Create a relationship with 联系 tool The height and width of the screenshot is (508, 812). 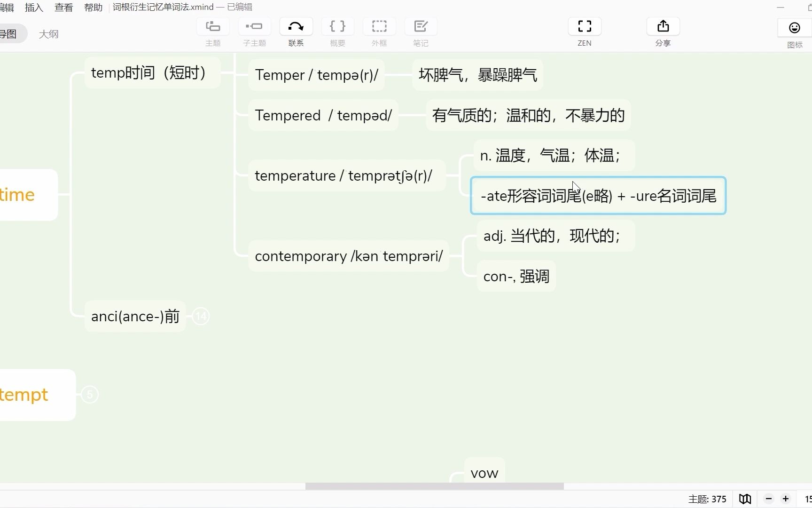coord(296,26)
